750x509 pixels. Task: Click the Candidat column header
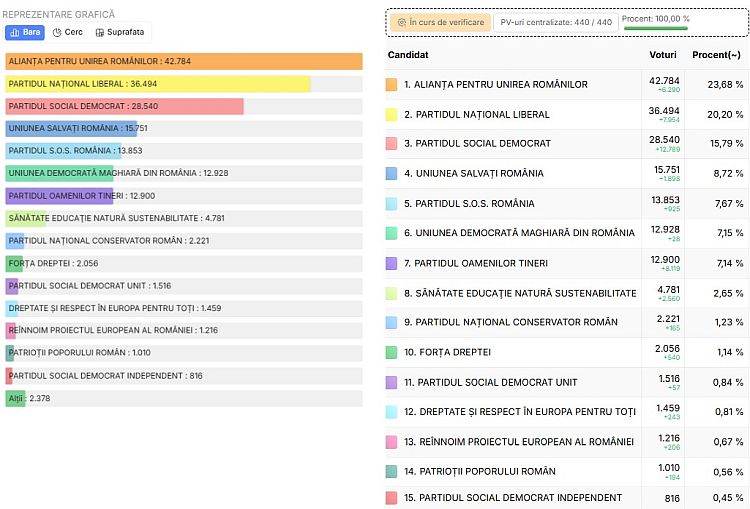point(408,55)
